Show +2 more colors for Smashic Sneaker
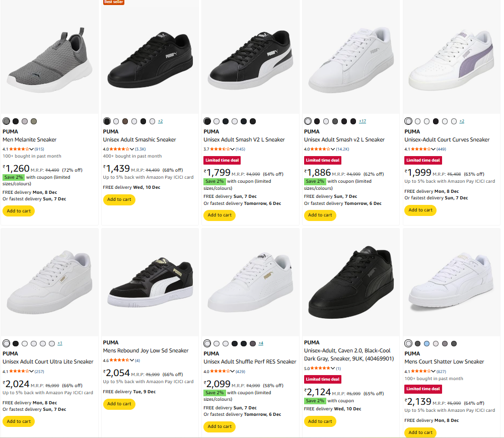The image size is (504, 438). (160, 121)
